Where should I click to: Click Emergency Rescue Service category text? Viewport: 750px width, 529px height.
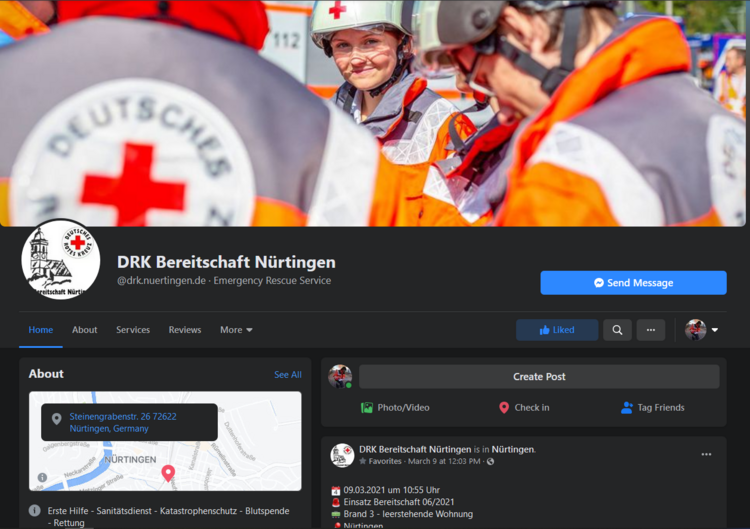(272, 280)
